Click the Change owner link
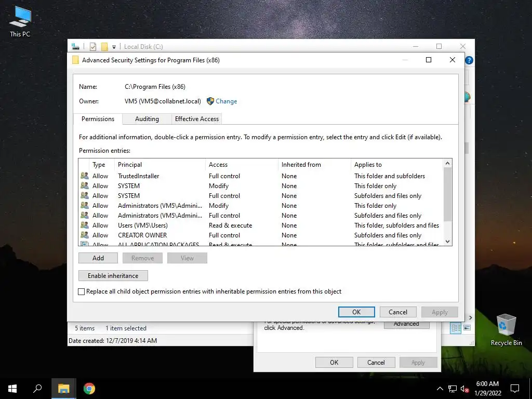Screen dimensions: 532x399 [227, 101]
